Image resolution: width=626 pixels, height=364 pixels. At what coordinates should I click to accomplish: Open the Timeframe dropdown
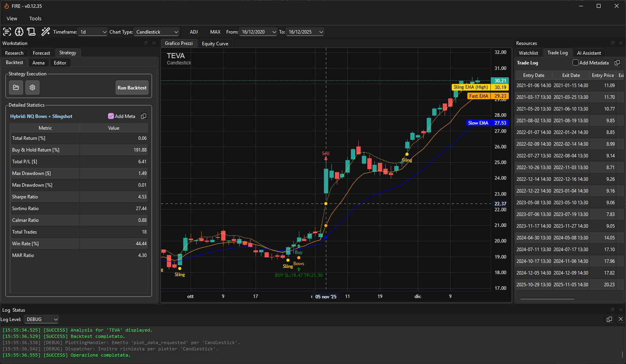(x=93, y=32)
